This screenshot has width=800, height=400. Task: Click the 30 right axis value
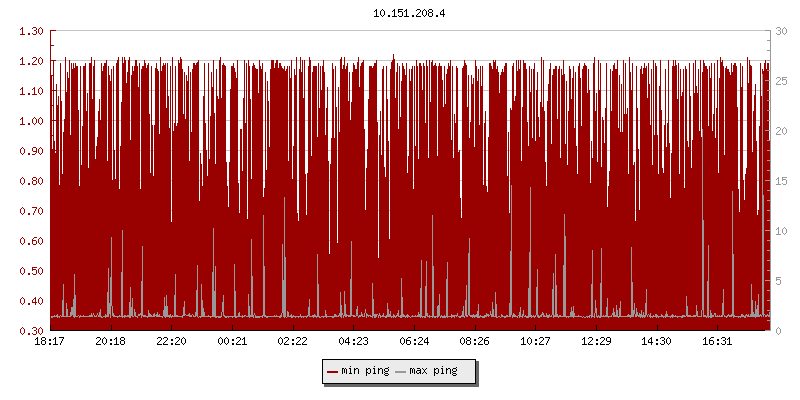tap(781, 31)
